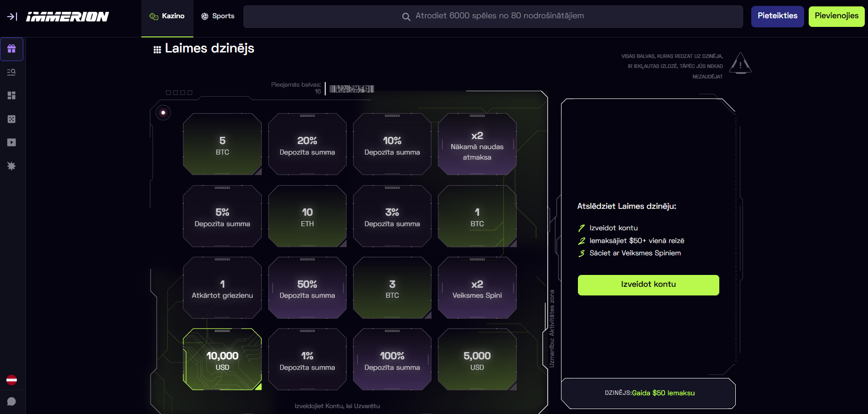This screenshot has width=868, height=414.
Task: Select the 5 BTC prize tile
Action: pos(222,145)
